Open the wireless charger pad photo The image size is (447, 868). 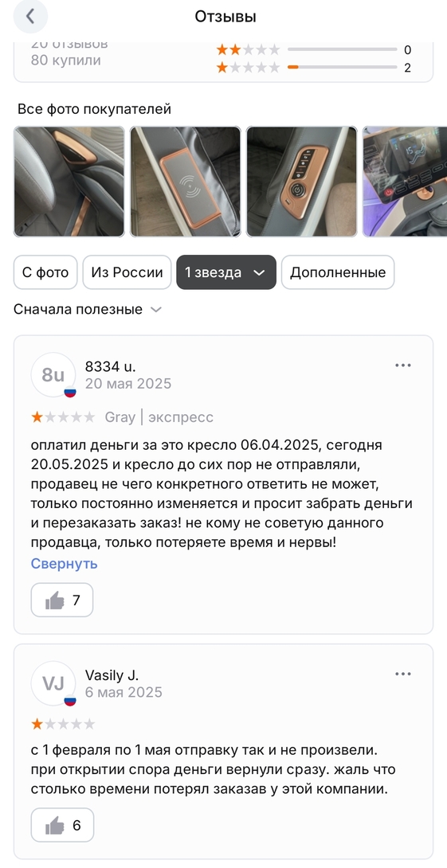[x=186, y=182]
